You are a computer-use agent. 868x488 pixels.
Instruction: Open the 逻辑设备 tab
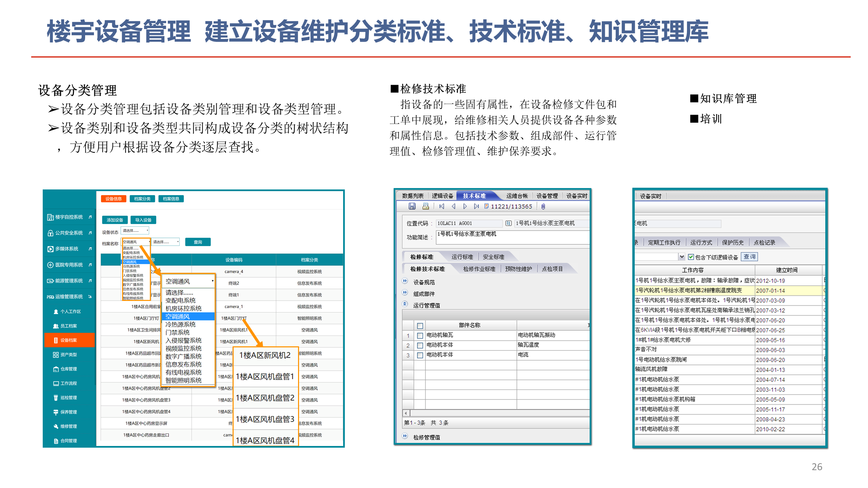(442, 196)
